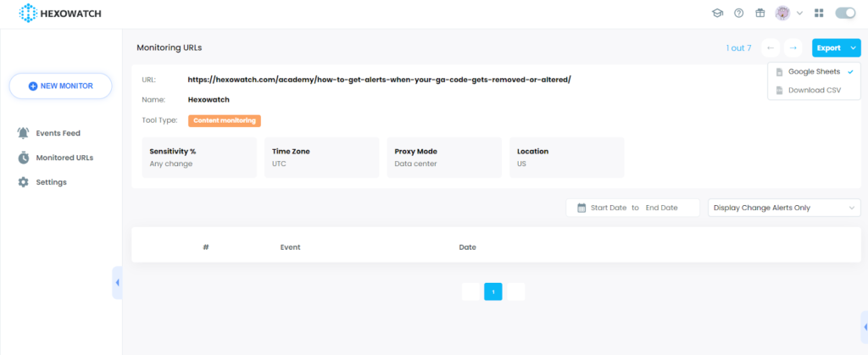Open the help question mark icon
Image resolution: width=868 pixels, height=355 pixels.
click(738, 14)
